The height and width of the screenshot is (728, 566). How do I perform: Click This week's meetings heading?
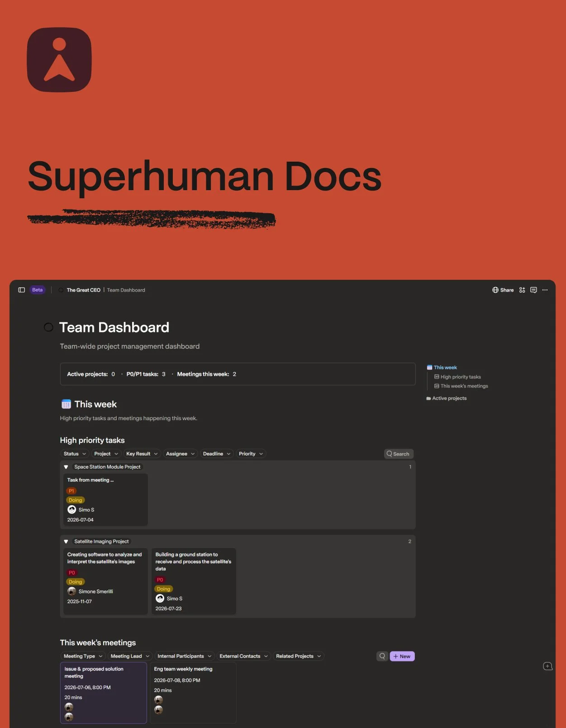[98, 642]
